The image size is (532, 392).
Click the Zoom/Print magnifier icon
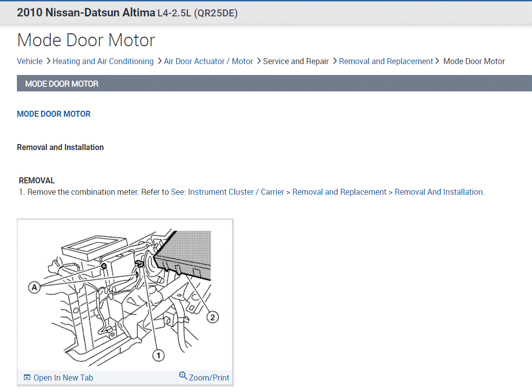pyautogui.click(x=183, y=376)
